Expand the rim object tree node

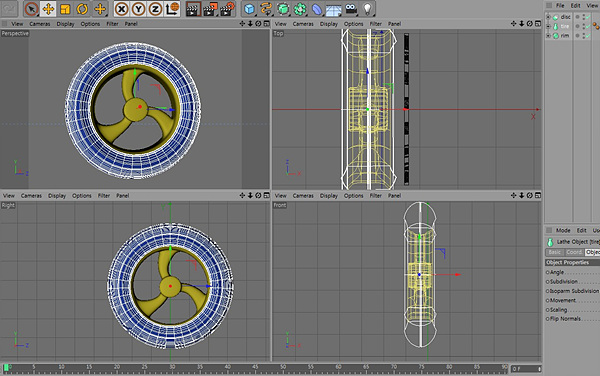pos(548,36)
